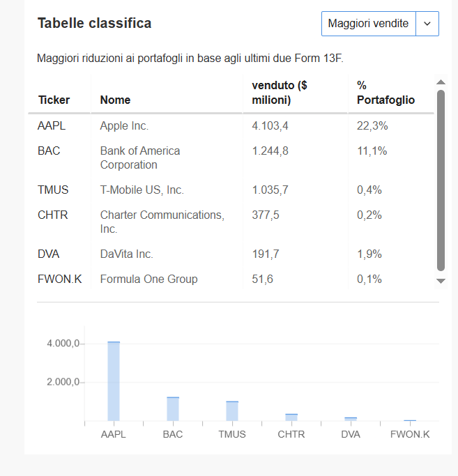Select the DVA ticker cell
Image resolution: width=458 pixels, height=476 pixels.
49,254
